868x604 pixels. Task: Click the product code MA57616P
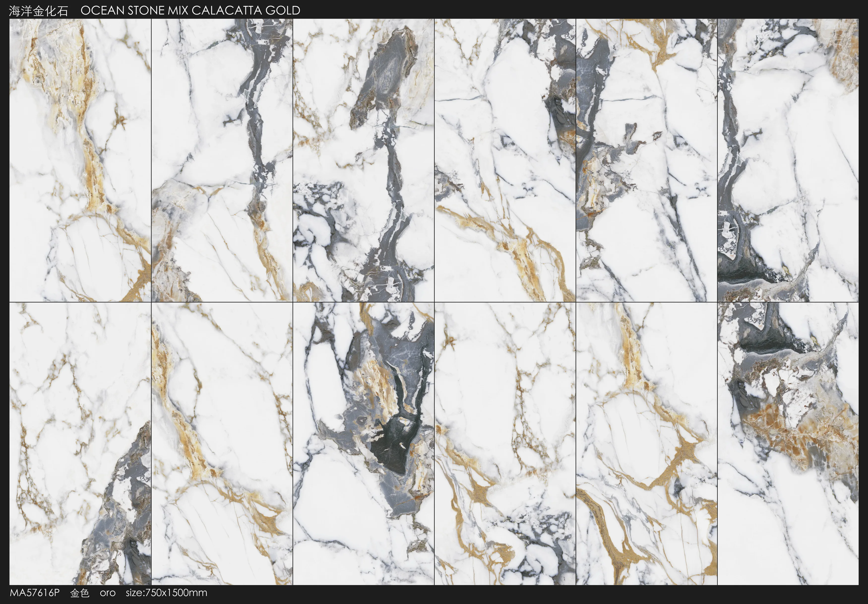35,593
